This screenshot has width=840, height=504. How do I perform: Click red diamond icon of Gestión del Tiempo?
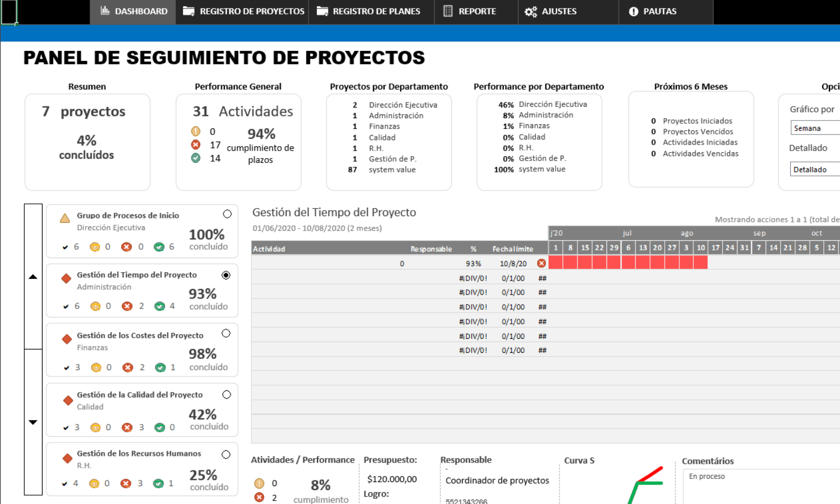tap(66, 278)
